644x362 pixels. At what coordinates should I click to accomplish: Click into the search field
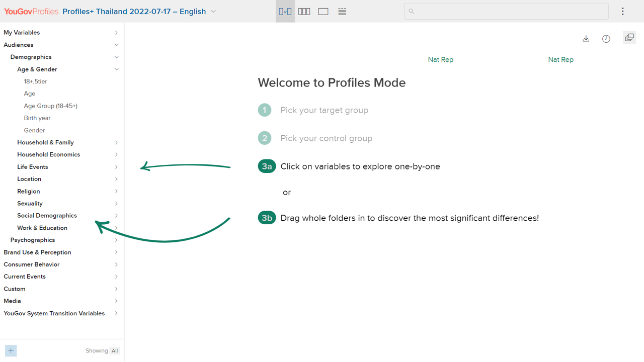pyautogui.click(x=506, y=11)
